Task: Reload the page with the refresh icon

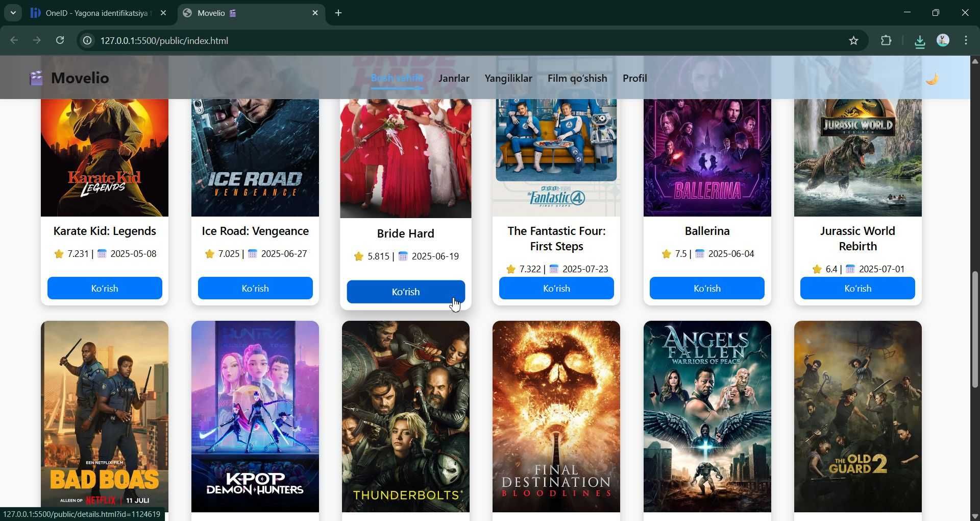Action: pyautogui.click(x=60, y=40)
